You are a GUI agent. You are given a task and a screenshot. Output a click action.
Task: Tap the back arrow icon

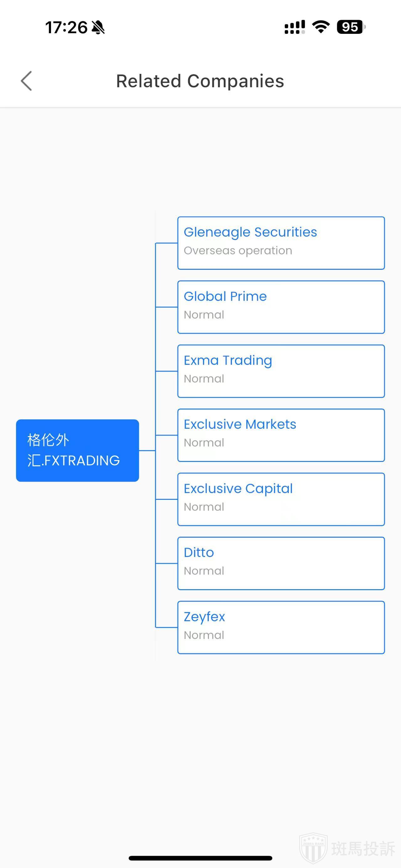(26, 81)
